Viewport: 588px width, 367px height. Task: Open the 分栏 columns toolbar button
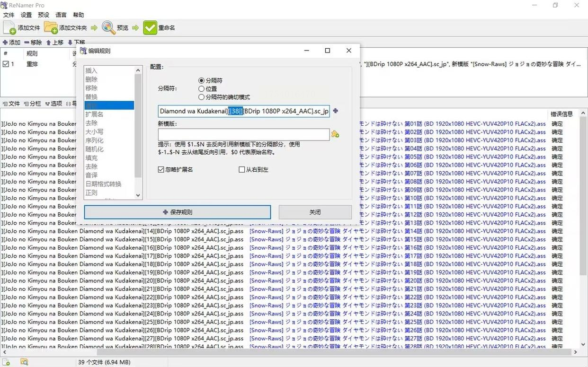point(33,104)
